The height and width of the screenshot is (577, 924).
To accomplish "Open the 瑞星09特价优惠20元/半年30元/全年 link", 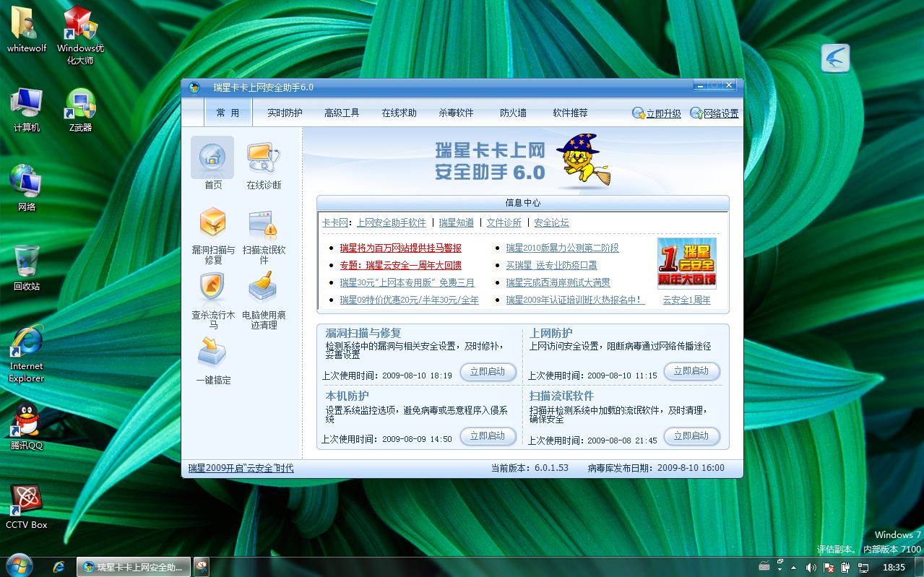I will click(409, 300).
